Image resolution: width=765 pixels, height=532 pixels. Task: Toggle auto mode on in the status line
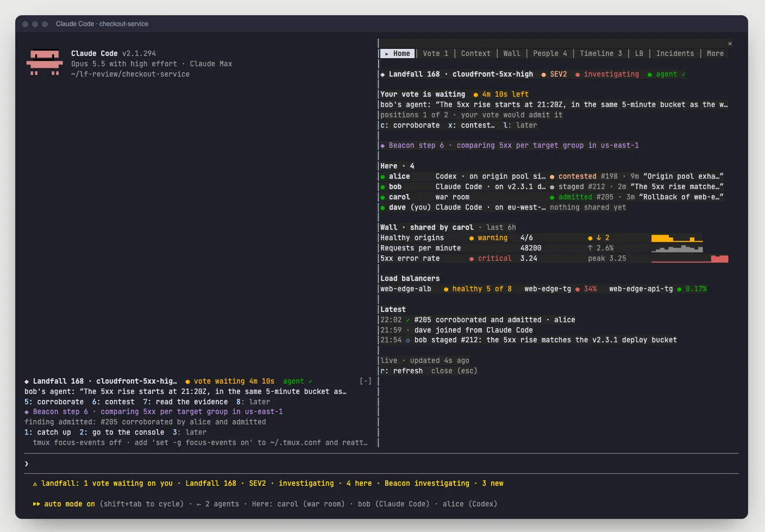point(64,504)
